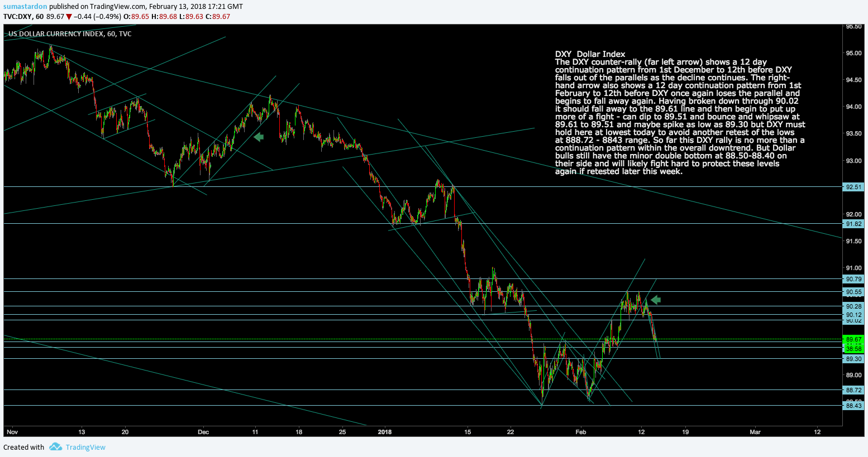The image size is (868, 457).
Task: Click the Feb label on time axis
Action: pos(581,432)
